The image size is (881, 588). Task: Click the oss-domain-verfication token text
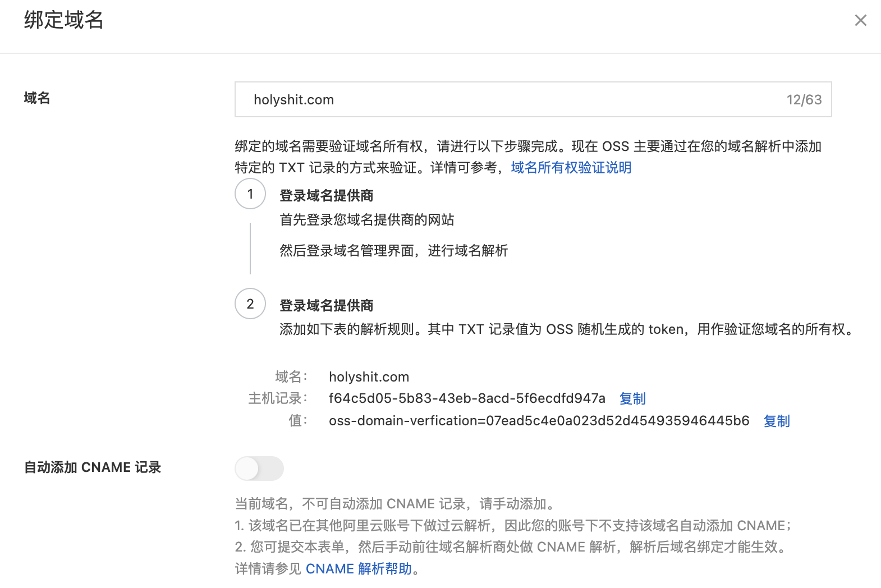pyautogui.click(x=539, y=421)
